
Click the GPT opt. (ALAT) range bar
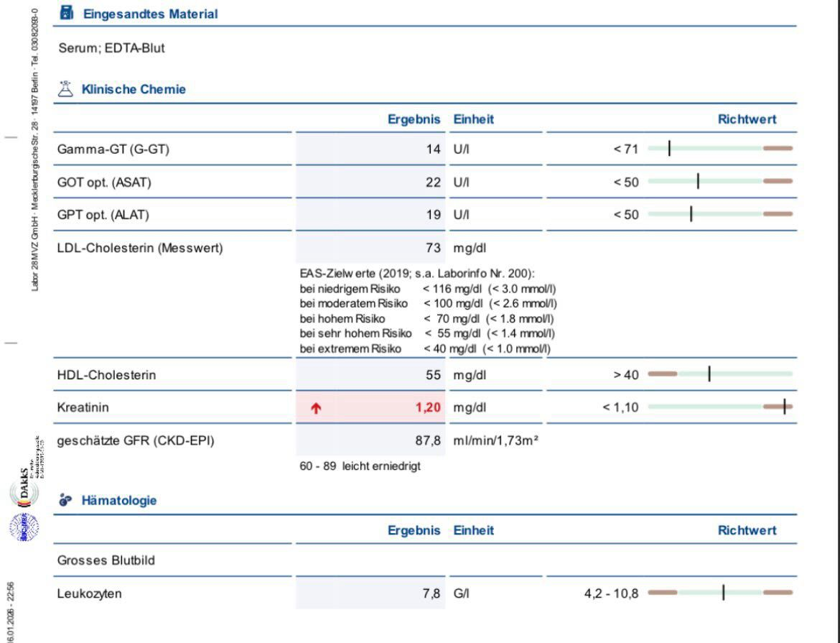pyautogui.click(x=720, y=214)
